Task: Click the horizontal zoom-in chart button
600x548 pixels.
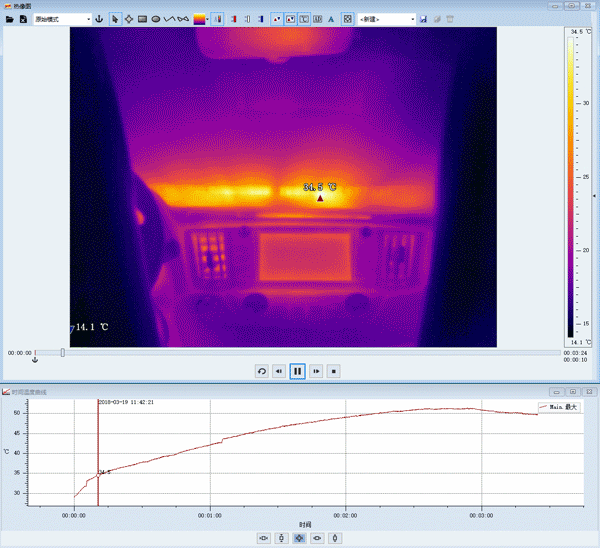Action: point(264,538)
